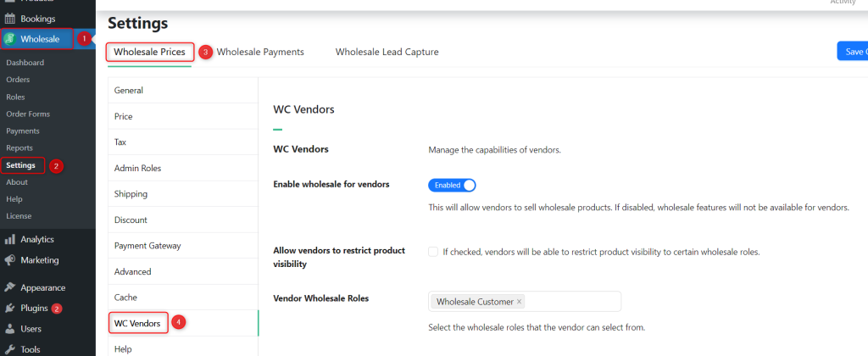The image size is (868, 356).
Task: Remove Wholesale Customer role tag
Action: [x=520, y=302]
